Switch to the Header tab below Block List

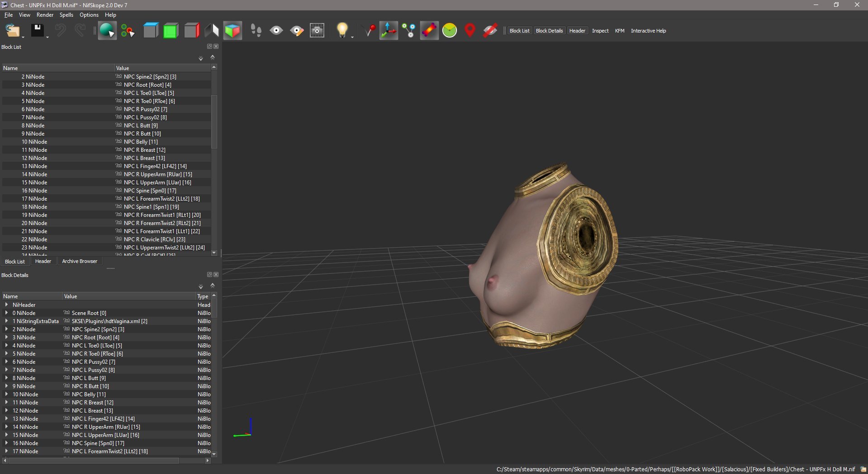point(43,261)
